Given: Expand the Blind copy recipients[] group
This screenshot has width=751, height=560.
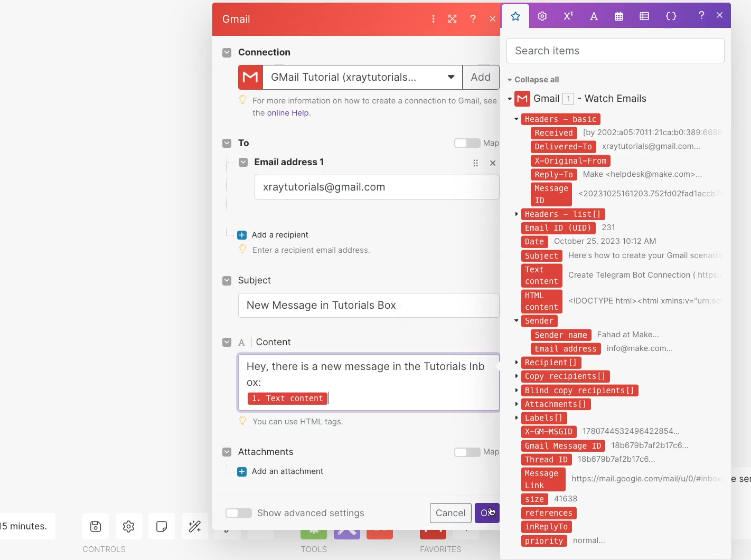Looking at the screenshot, I should point(517,391).
